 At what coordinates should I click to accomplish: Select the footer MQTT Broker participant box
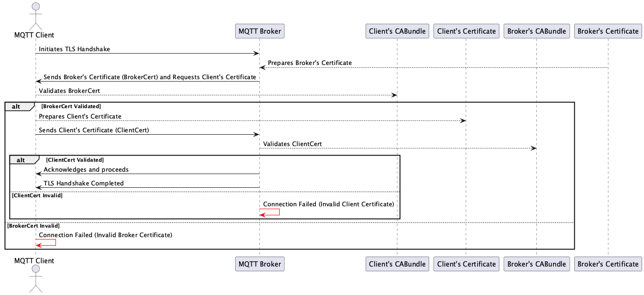point(259,264)
